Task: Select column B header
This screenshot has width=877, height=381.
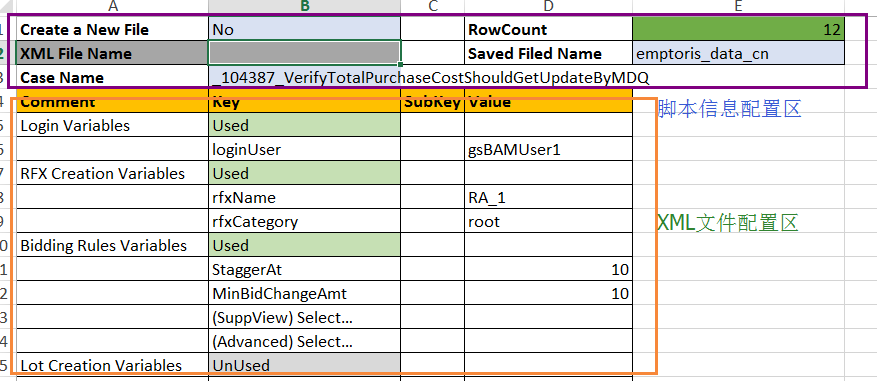Action: tap(305, 6)
